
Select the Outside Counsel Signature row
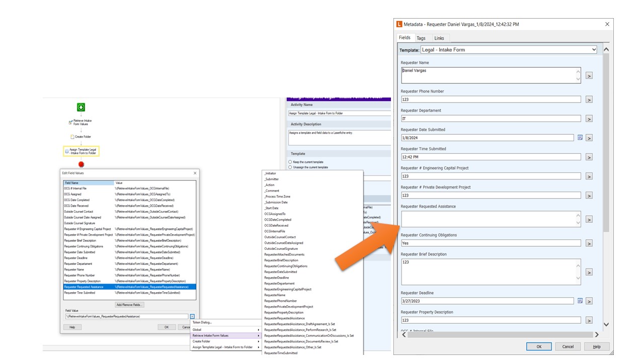pyautogui.click(x=129, y=223)
